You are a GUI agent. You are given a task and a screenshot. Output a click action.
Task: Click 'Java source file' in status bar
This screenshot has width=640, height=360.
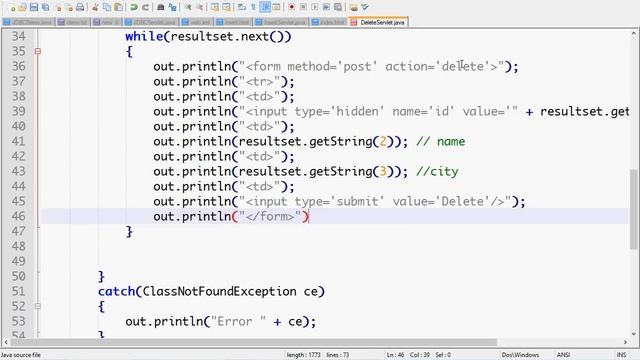[21, 355]
